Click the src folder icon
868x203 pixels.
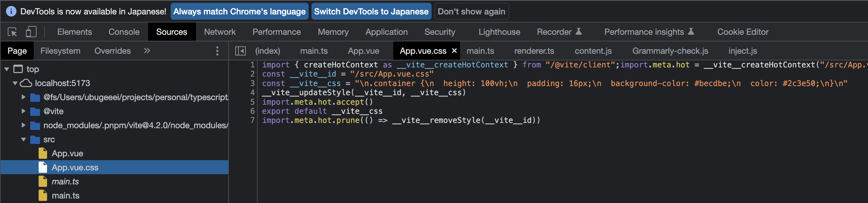coord(35,139)
